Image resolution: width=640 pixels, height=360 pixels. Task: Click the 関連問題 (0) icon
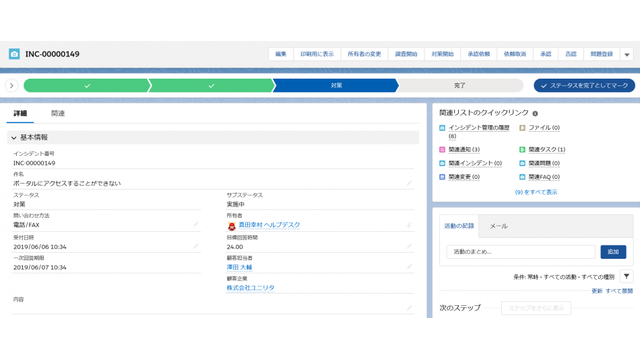click(522, 163)
